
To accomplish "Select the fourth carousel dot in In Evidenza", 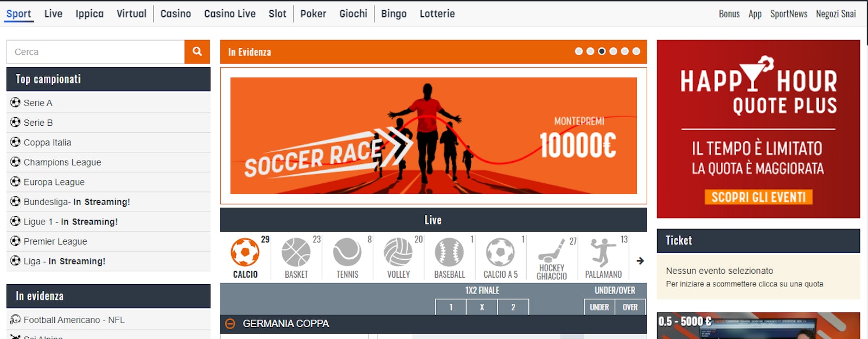I will pyautogui.click(x=613, y=52).
